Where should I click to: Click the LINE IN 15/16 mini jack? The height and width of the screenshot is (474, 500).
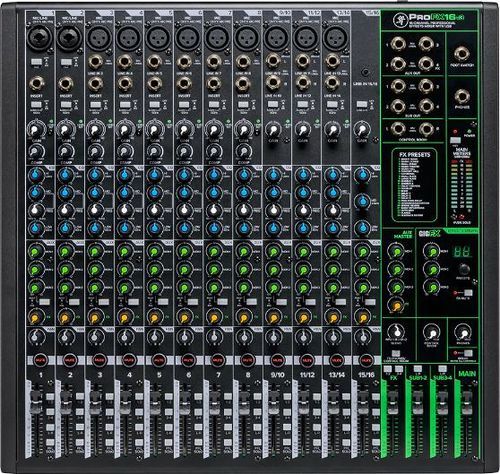(x=366, y=72)
